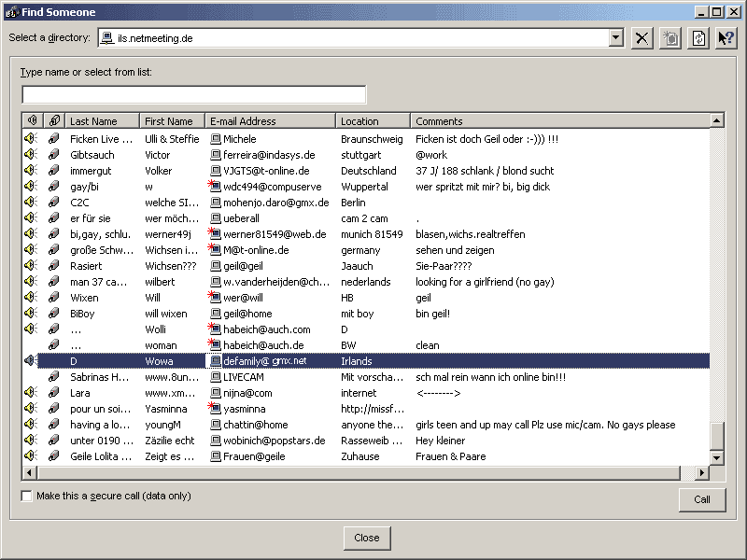Click the computer icon beside mohenjo.daro@gmx.de
747x560 pixels.
click(216, 203)
